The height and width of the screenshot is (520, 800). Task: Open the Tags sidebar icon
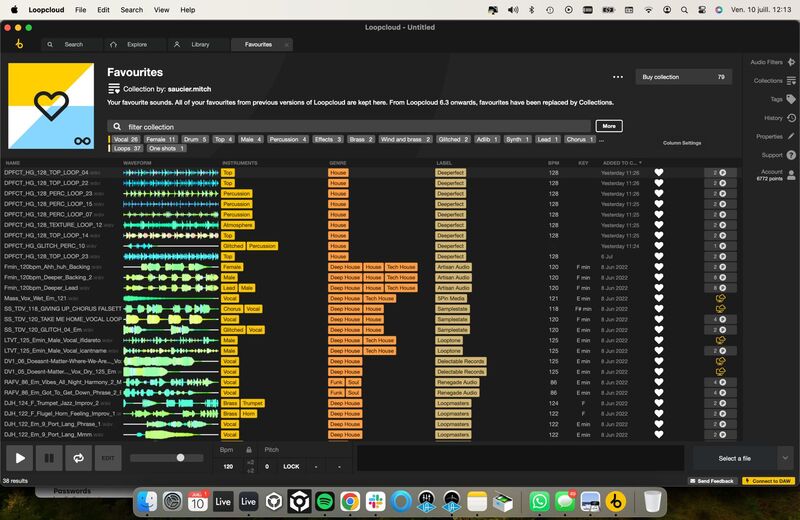point(791,99)
